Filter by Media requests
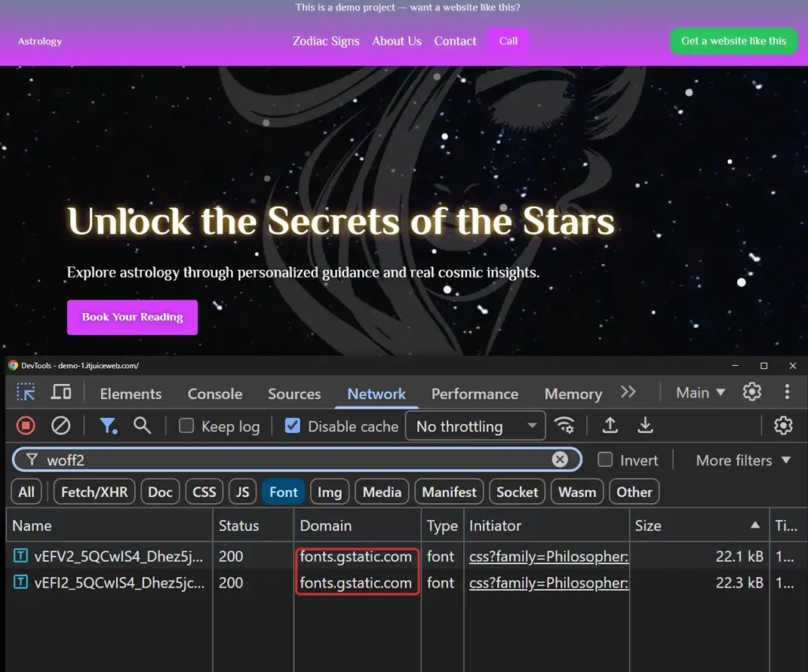808x672 pixels. [x=382, y=491]
